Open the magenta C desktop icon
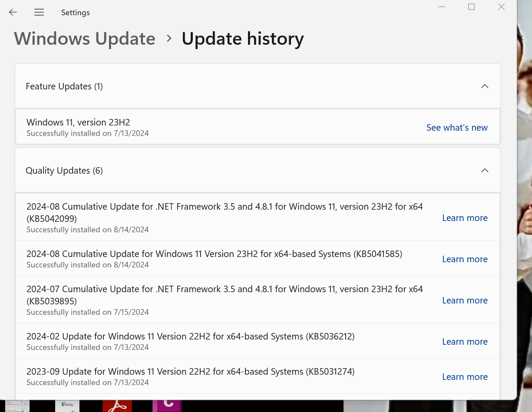The image size is (532, 412). (x=167, y=405)
